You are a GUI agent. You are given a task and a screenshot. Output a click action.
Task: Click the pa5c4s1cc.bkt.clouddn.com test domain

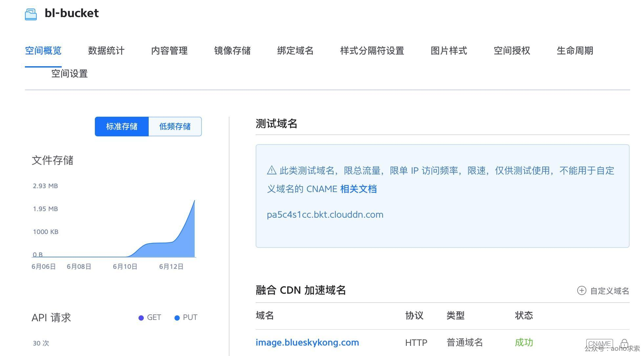click(x=325, y=215)
